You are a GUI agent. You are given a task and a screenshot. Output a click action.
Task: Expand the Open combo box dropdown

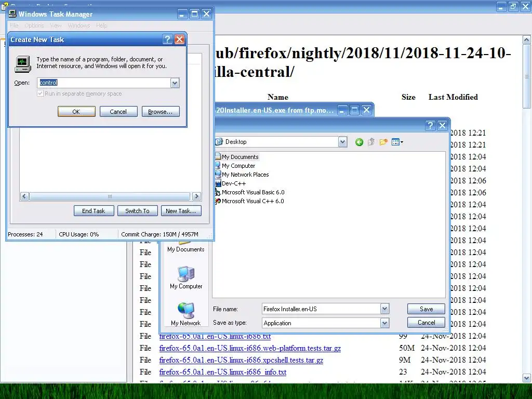175,83
